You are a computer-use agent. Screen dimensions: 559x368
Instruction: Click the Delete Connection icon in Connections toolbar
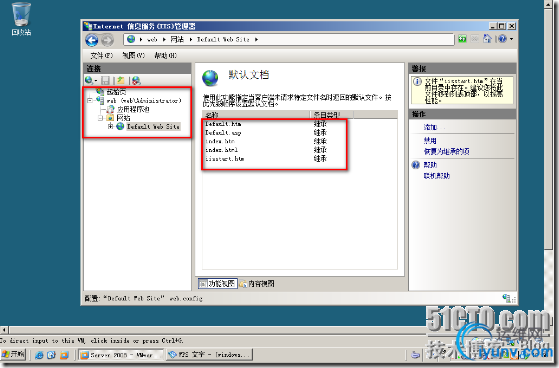(x=136, y=80)
